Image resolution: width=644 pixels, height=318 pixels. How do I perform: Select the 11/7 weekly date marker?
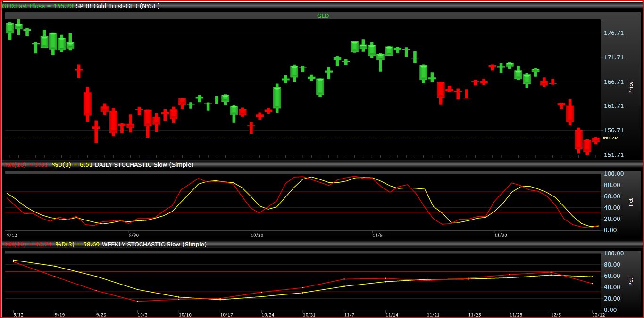coord(349,315)
